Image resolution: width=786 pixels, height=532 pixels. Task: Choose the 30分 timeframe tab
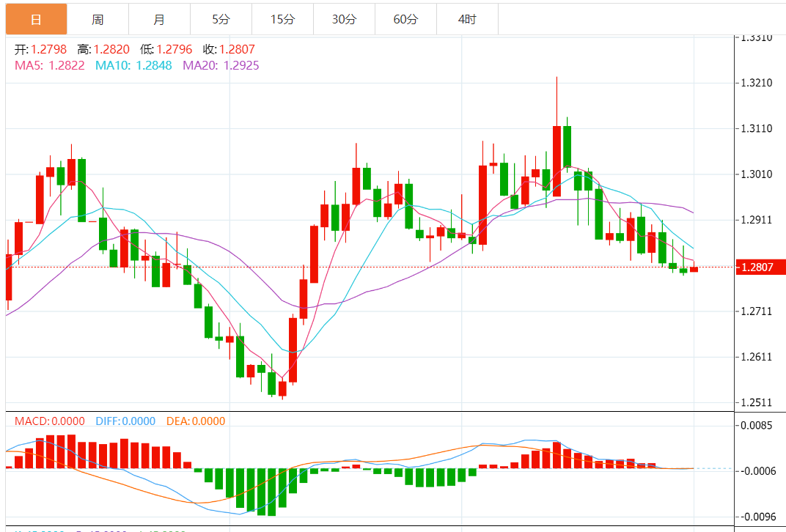coord(345,20)
